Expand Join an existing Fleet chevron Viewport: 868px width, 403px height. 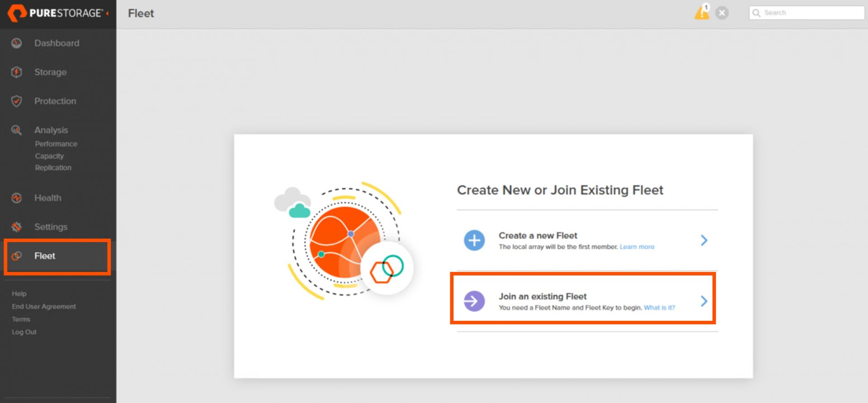(x=704, y=301)
